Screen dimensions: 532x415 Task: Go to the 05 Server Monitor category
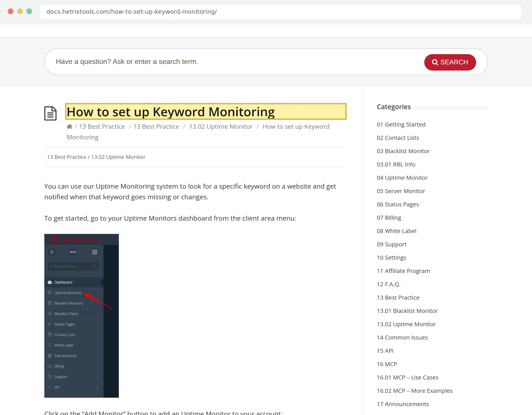coord(401,191)
